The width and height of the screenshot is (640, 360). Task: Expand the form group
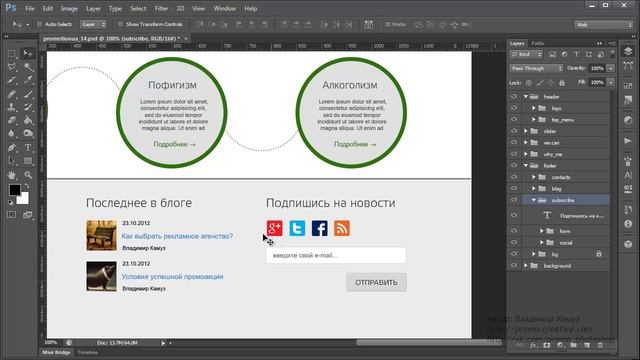(542, 231)
